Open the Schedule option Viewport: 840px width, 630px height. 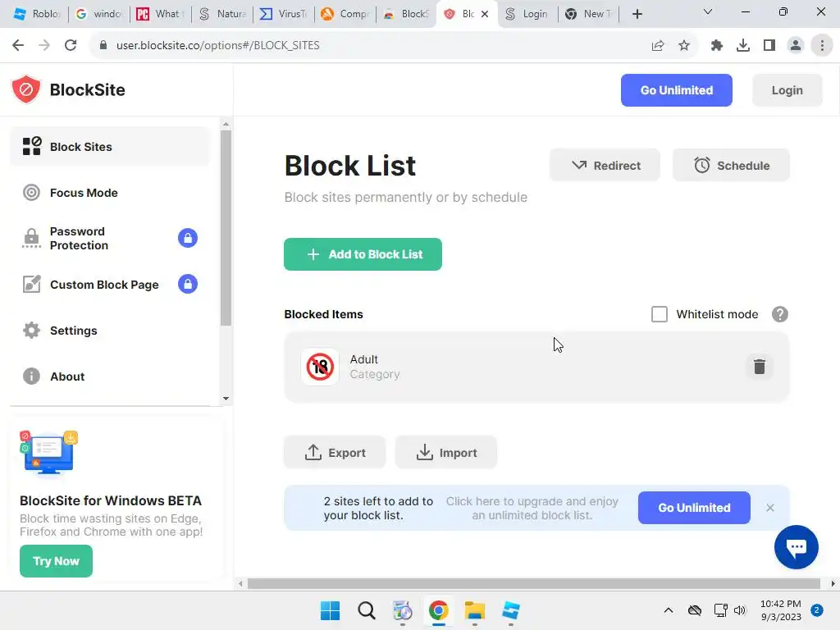[731, 165]
